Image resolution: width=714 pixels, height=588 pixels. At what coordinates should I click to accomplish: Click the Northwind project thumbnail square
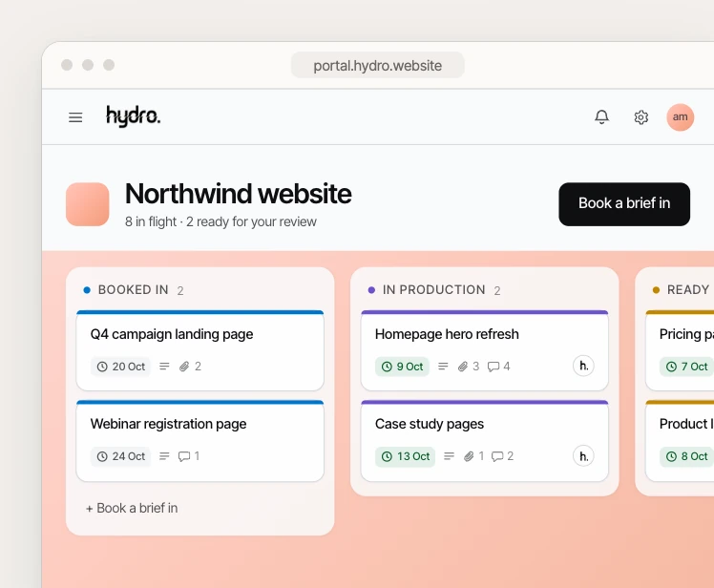[x=88, y=204]
